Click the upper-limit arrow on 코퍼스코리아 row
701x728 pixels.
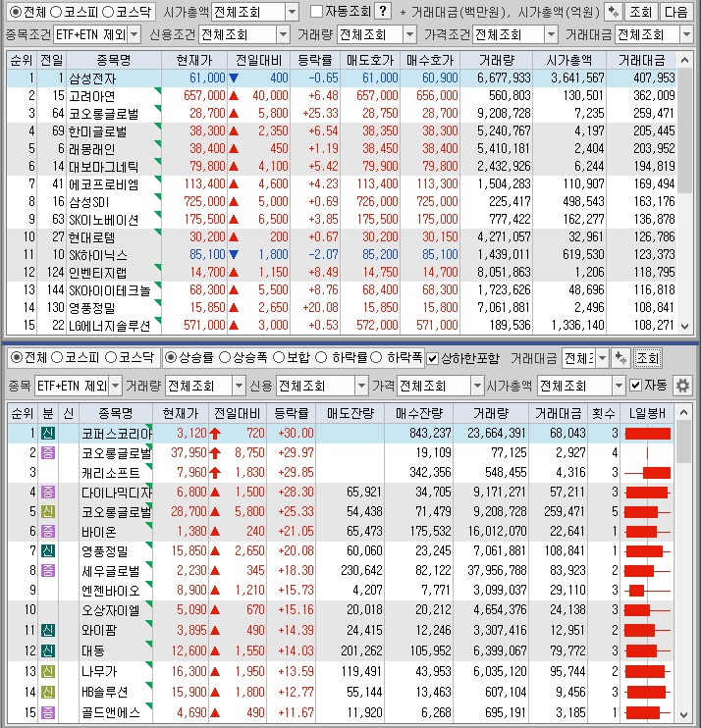pos(215,434)
